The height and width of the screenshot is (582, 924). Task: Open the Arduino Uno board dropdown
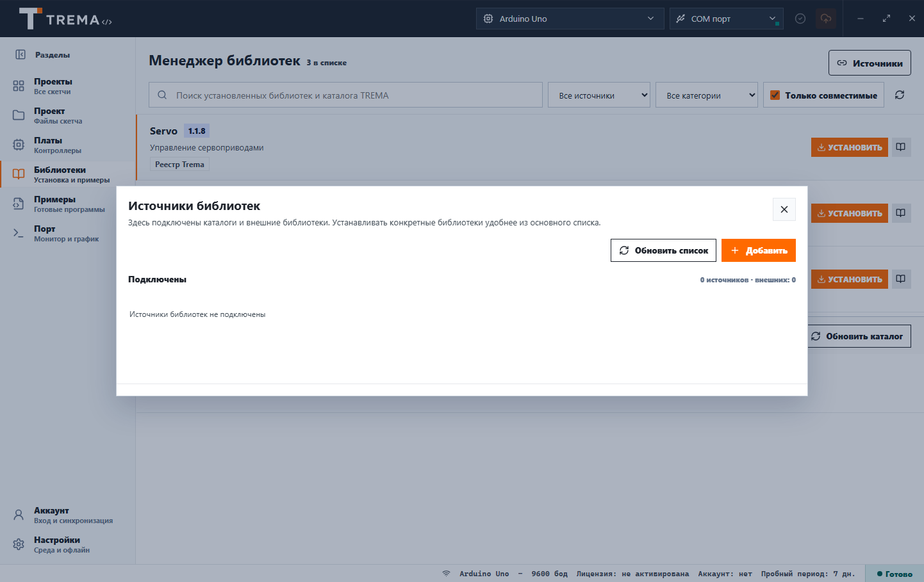570,19
